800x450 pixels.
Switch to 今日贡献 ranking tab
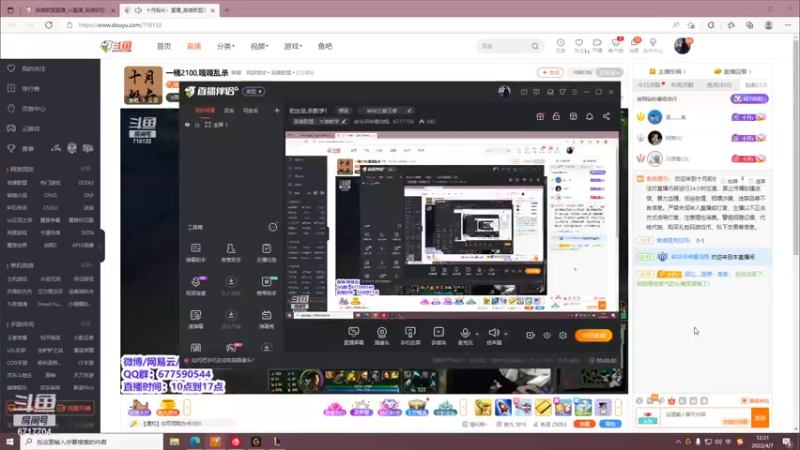click(x=649, y=85)
